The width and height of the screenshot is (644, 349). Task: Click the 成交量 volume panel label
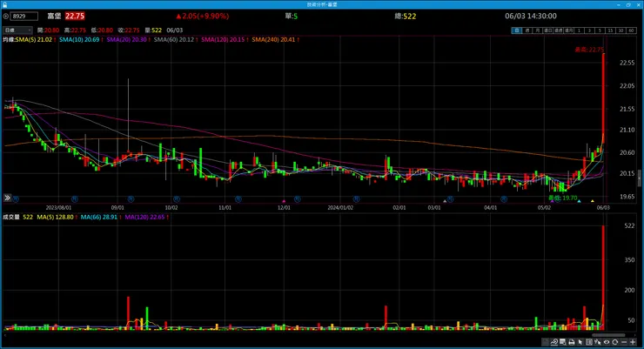11,217
